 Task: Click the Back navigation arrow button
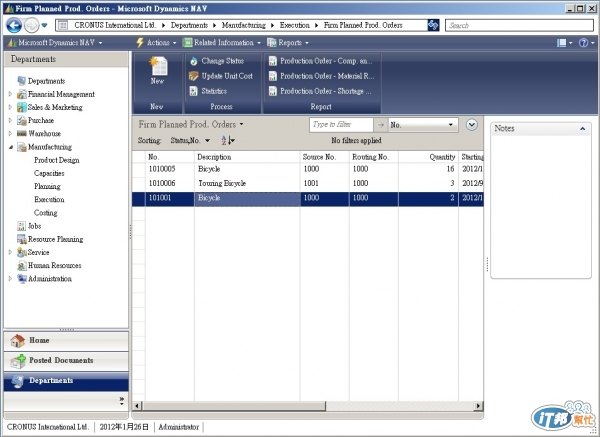(x=14, y=26)
